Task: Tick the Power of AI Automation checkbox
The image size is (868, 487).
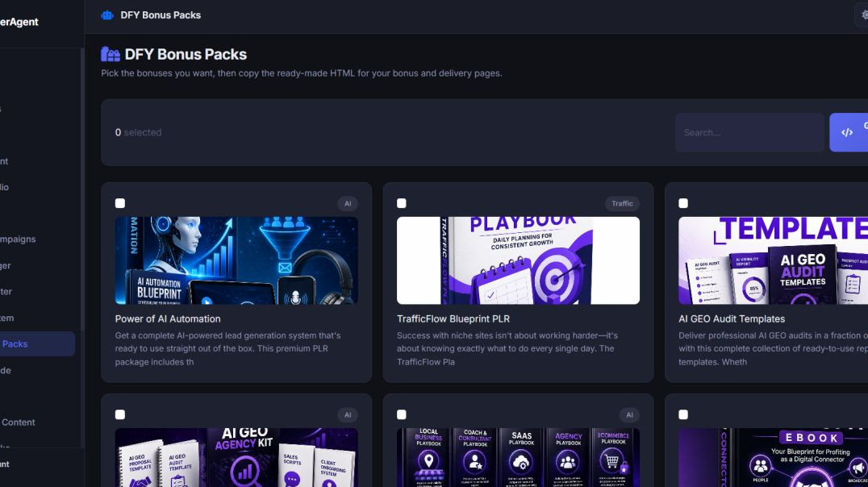Action: click(x=120, y=203)
